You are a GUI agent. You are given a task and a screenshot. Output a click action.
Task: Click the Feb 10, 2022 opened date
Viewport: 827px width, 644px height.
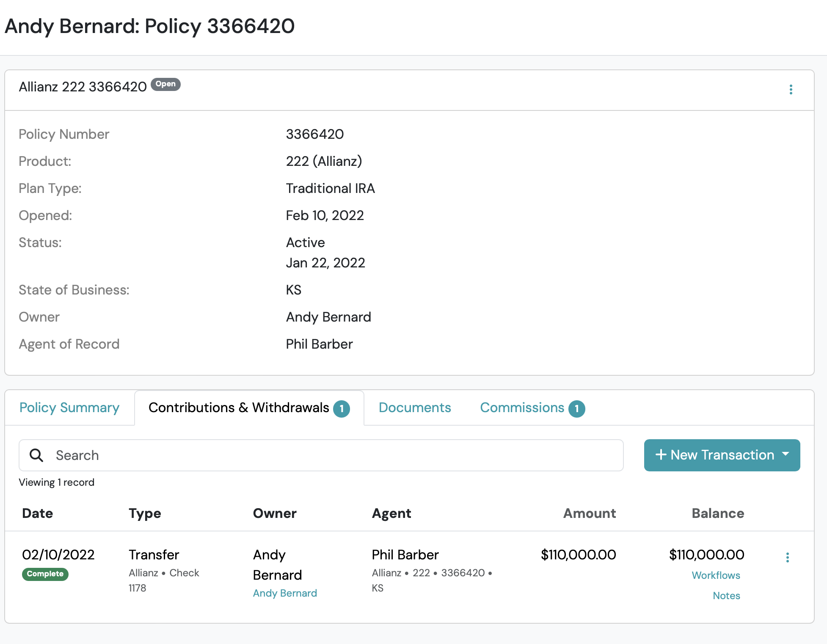pos(325,215)
